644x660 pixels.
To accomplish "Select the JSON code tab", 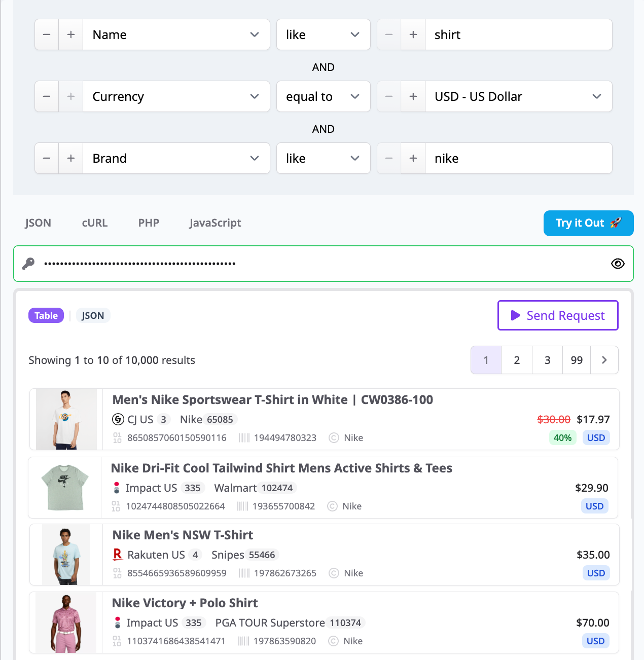I will 38,223.
